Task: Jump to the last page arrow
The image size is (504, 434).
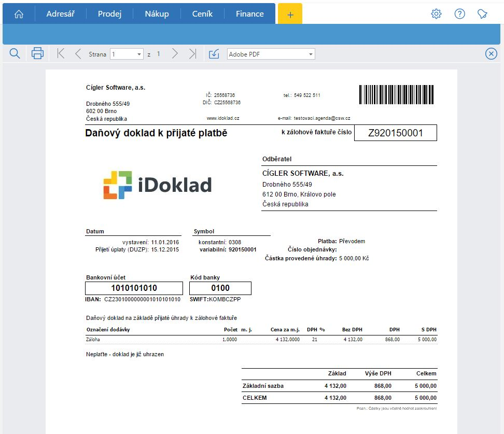Action: pyautogui.click(x=192, y=53)
